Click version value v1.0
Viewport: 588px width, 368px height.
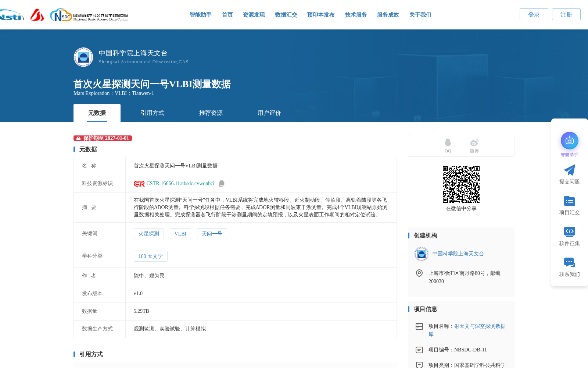click(138, 294)
